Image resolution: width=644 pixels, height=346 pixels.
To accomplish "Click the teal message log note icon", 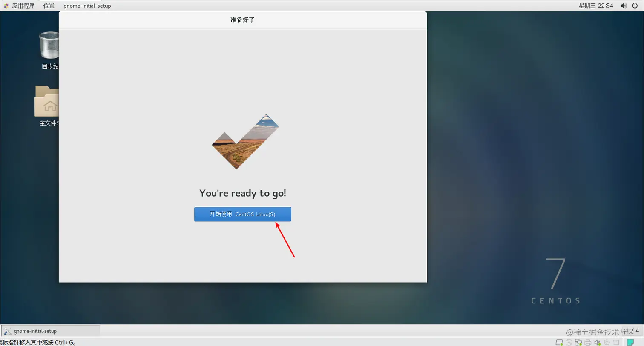I will click(630, 342).
